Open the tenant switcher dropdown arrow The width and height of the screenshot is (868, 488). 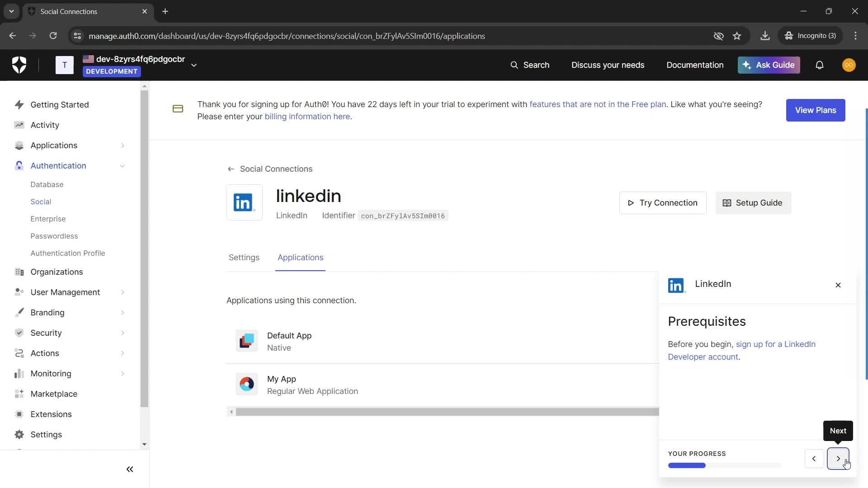coord(194,65)
